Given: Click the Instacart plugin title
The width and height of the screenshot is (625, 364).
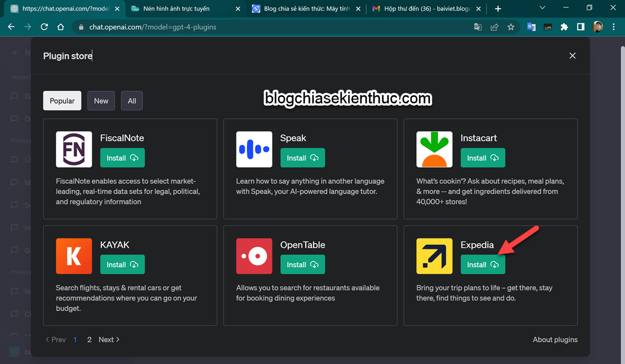Looking at the screenshot, I should (x=479, y=138).
